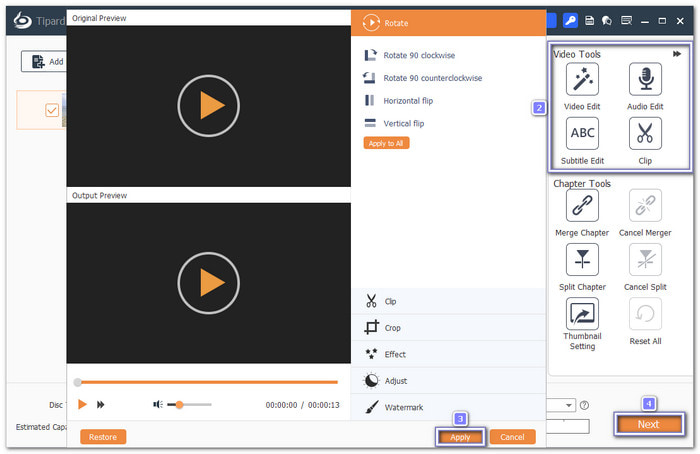
Task: Switch to the Crop section
Action: click(449, 328)
